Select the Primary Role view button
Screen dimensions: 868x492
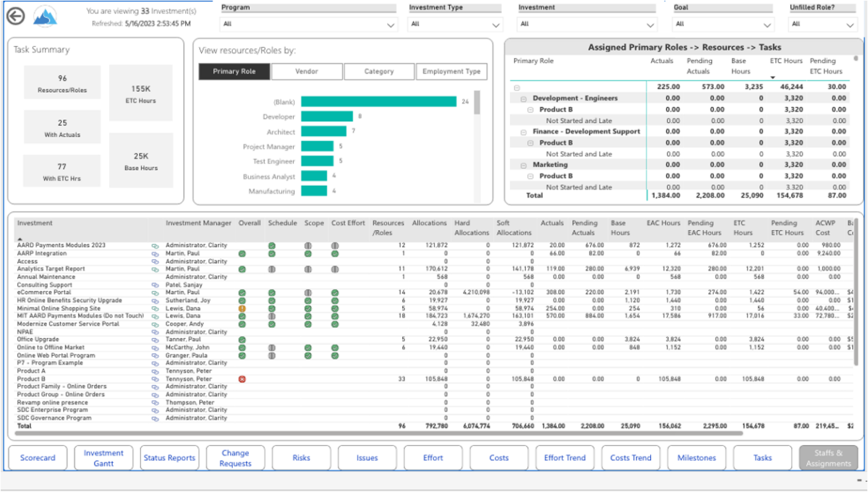click(234, 72)
